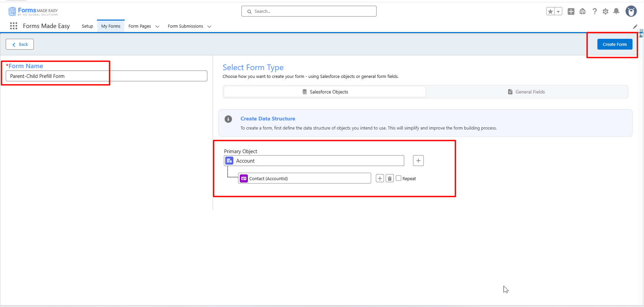Click in the Form Name input field
The image size is (644, 307).
coord(106,76)
